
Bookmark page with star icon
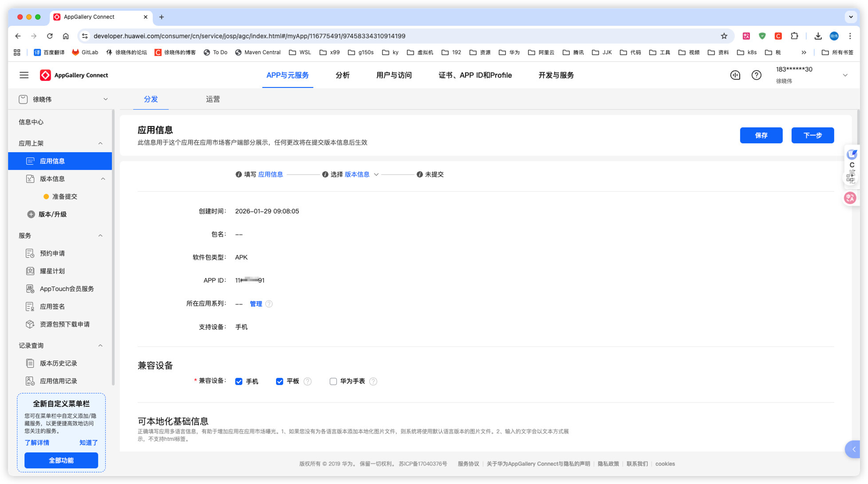[x=724, y=36]
